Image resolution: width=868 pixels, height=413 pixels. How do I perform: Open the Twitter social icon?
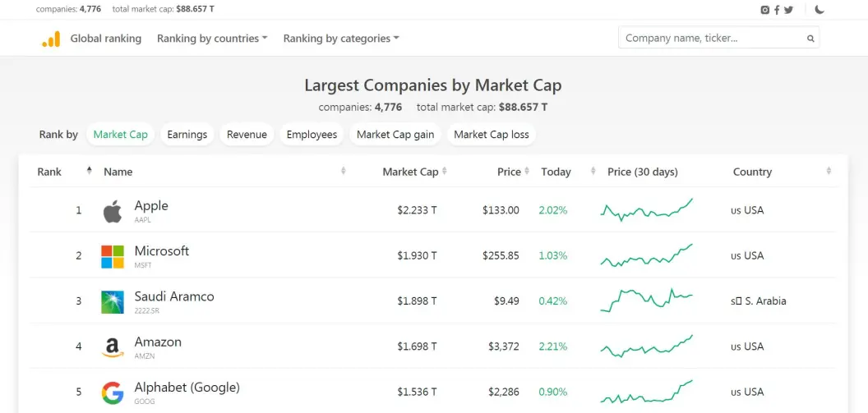click(788, 9)
